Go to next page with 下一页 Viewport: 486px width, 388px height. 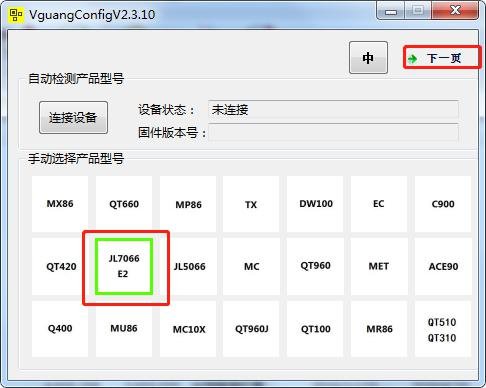[442, 58]
